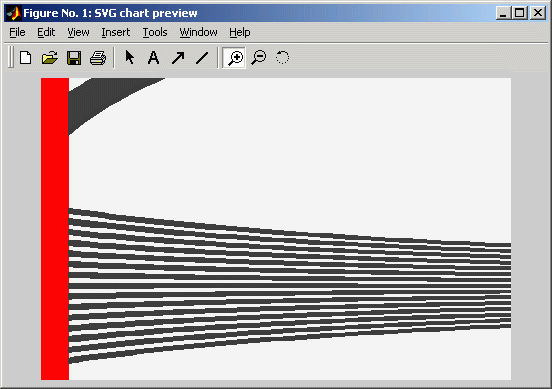Click the New Figure toolbar icon

[x=25, y=57]
